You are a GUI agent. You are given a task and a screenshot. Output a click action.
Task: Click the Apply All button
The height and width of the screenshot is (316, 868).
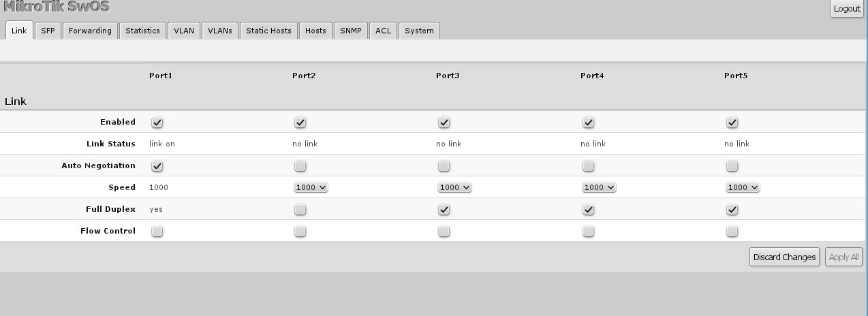[x=844, y=257]
